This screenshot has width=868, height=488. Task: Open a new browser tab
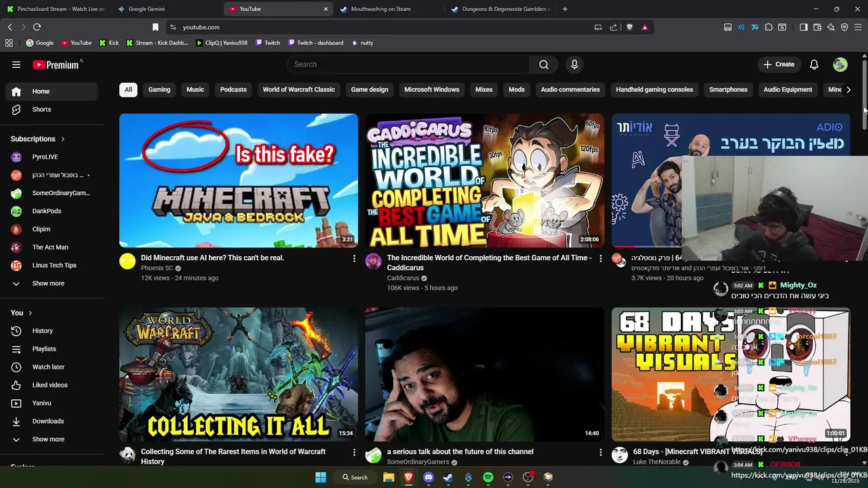click(x=565, y=9)
